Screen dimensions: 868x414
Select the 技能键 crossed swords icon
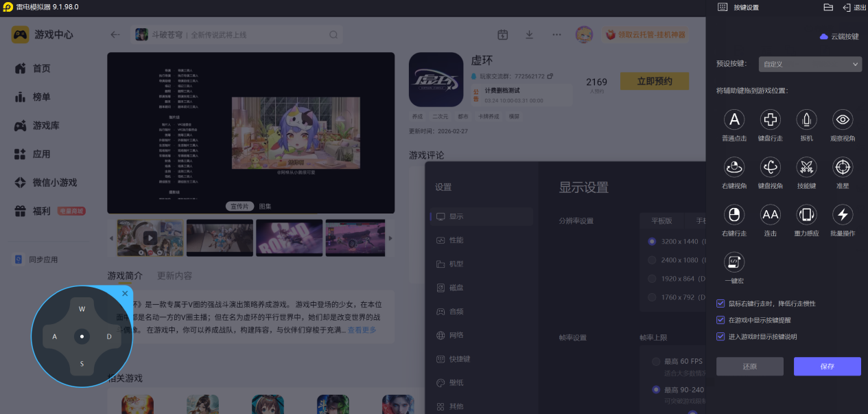[x=806, y=167]
